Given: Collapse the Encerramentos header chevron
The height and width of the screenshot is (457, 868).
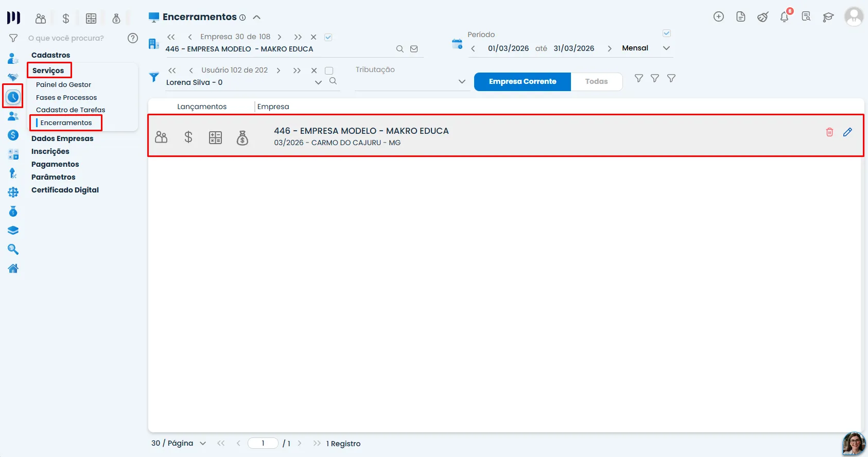Looking at the screenshot, I should coord(257,17).
